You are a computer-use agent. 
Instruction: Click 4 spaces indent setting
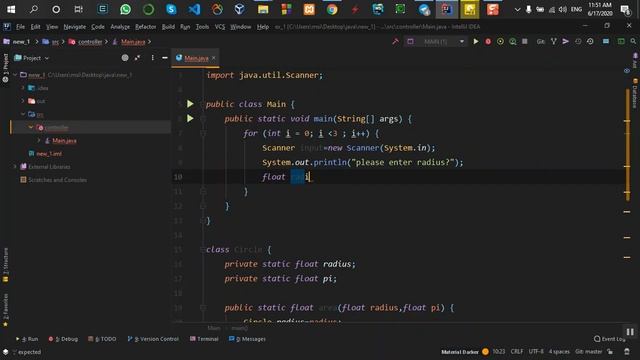[x=559, y=351]
